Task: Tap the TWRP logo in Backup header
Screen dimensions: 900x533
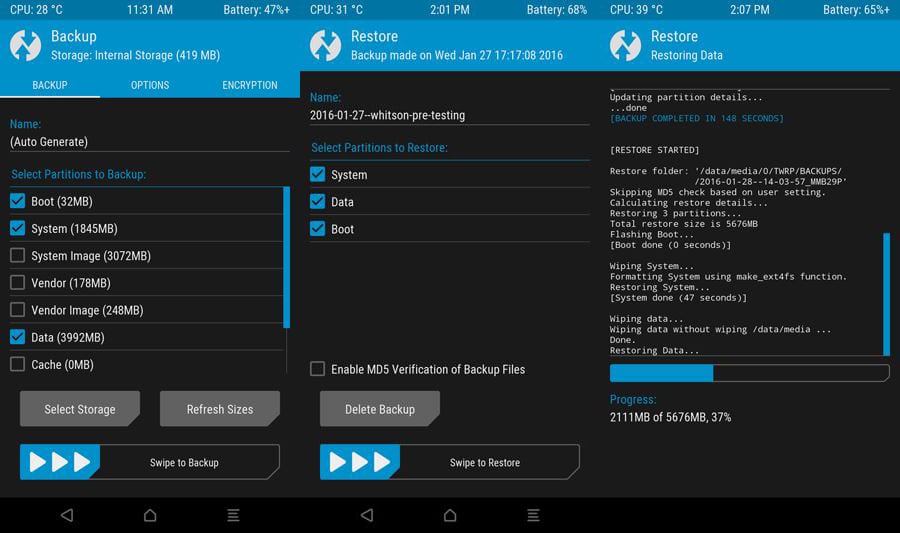Action: click(25, 45)
